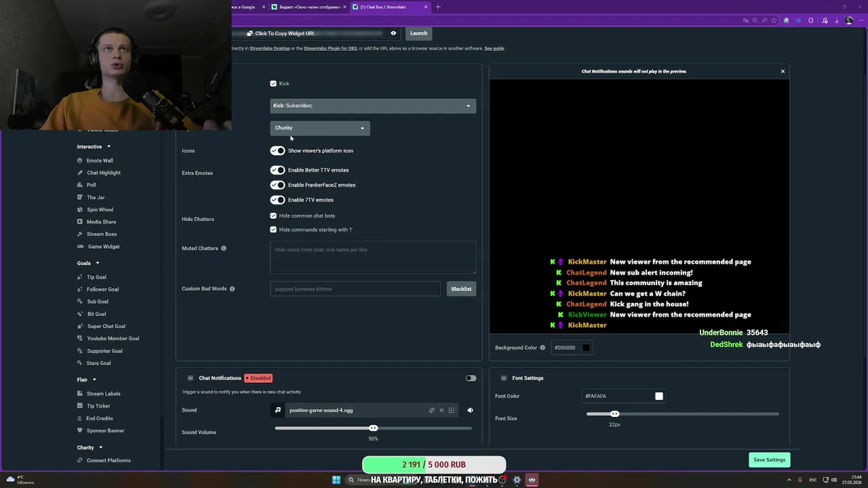Click the Launch button

418,33
